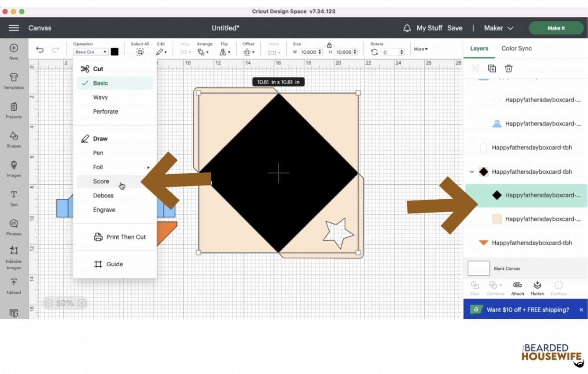Collapse the black diamond layer group

472,172
